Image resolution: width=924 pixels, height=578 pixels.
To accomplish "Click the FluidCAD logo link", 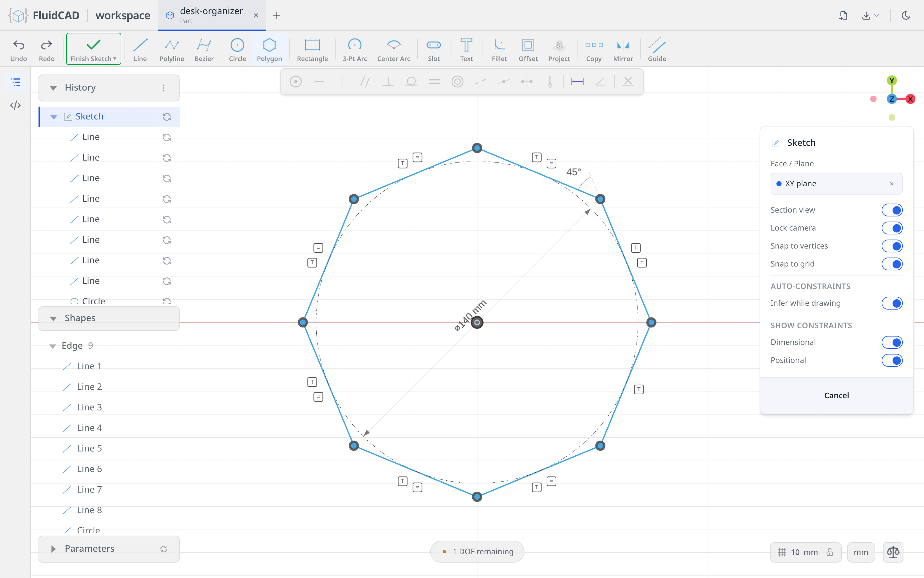I will click(44, 15).
